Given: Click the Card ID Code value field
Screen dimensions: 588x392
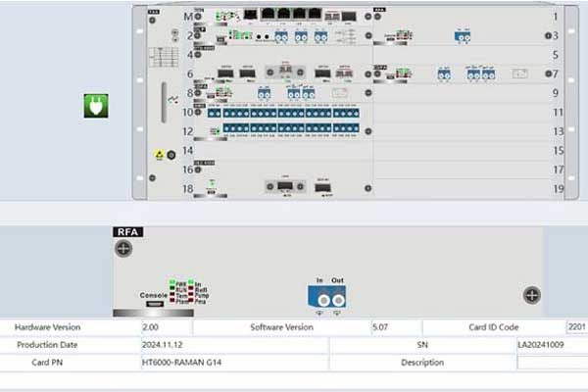Looking at the screenshot, I should 575,327.
